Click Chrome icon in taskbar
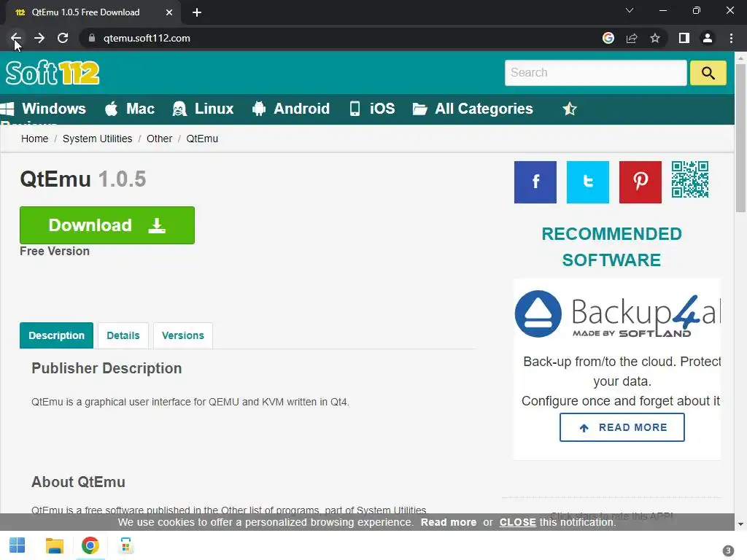 (x=90, y=545)
